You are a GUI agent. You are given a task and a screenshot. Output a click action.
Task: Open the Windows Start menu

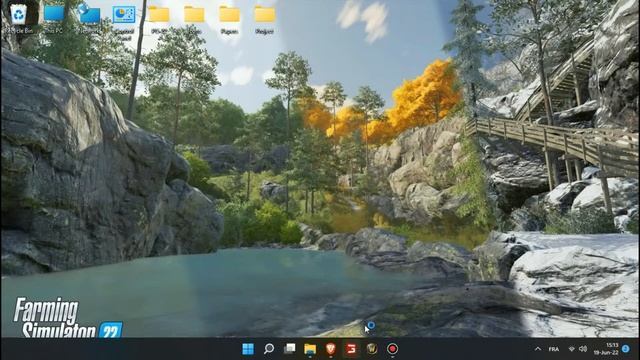(248, 349)
